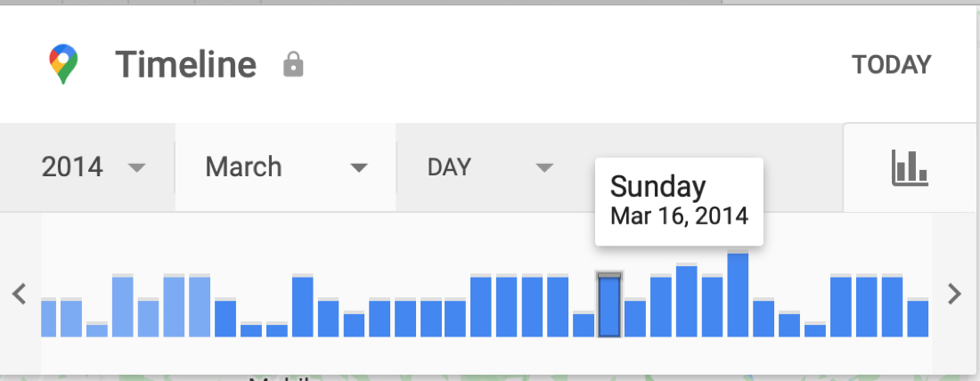This screenshot has width=980, height=381.
Task: Select the bar immediately right of tallest bar
Action: click(x=764, y=317)
